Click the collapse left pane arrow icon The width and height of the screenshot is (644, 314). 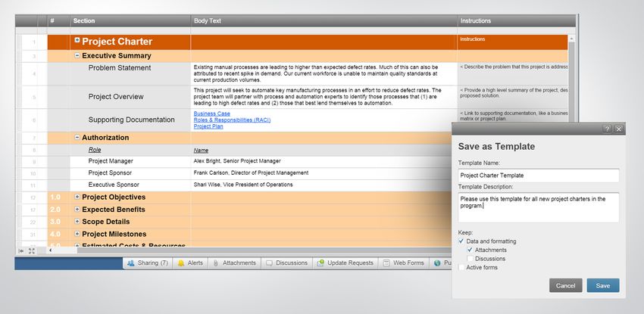point(21,250)
